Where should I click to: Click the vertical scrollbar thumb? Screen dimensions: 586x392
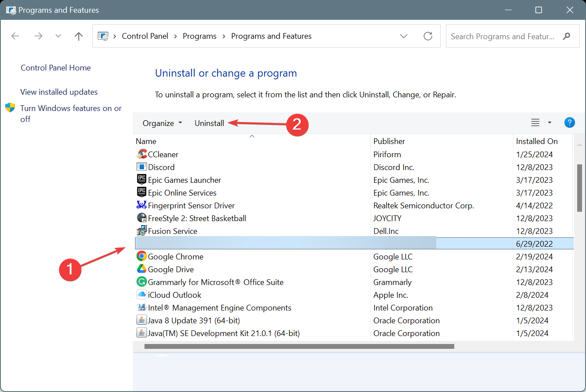coord(579,188)
